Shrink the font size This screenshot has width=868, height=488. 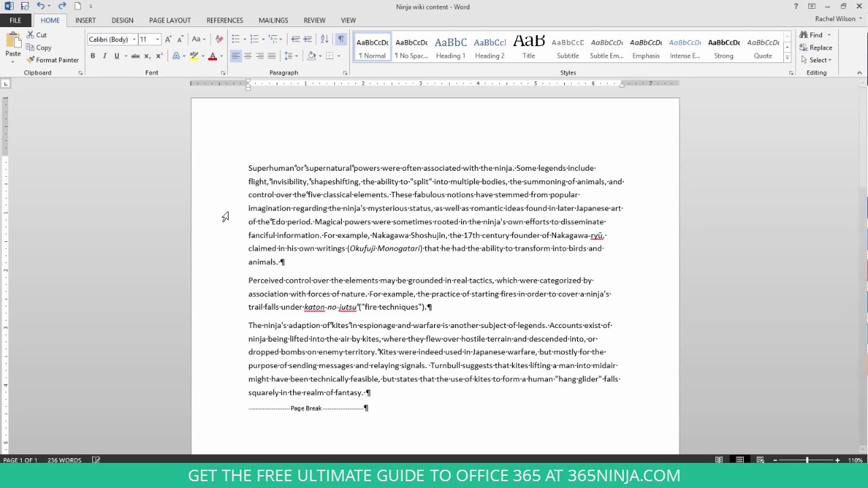pyautogui.click(x=180, y=39)
